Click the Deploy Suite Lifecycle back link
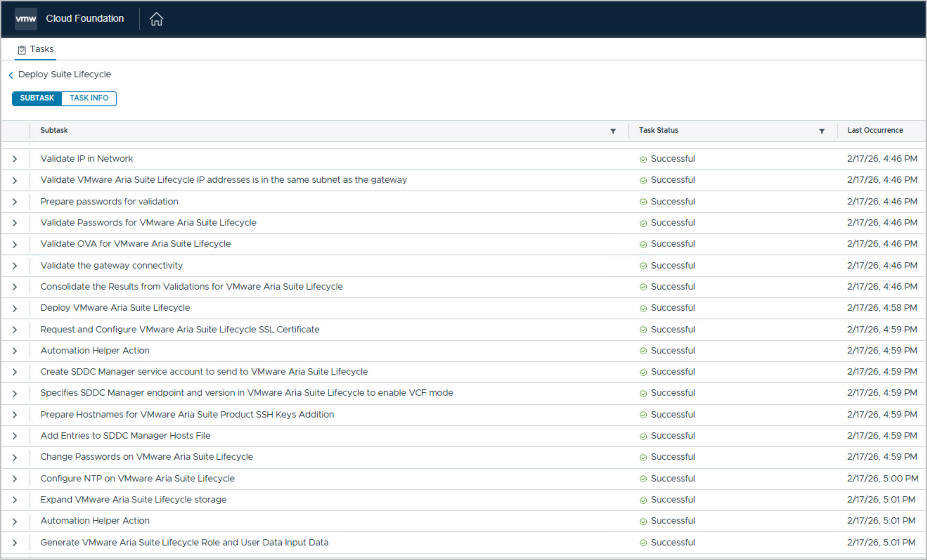 [x=64, y=75]
